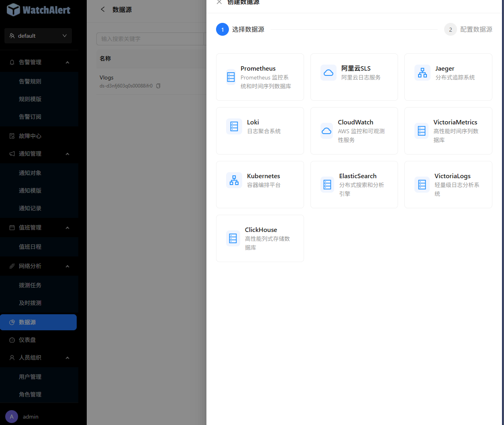Click the Kubernetes cluster icon
The image size is (504, 425).
[234, 180]
